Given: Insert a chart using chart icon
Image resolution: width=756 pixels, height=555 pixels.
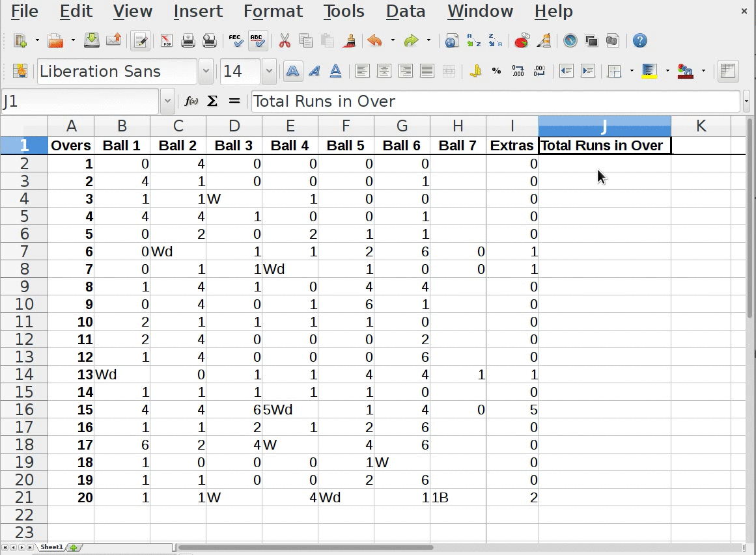Looking at the screenshot, I should [x=522, y=41].
